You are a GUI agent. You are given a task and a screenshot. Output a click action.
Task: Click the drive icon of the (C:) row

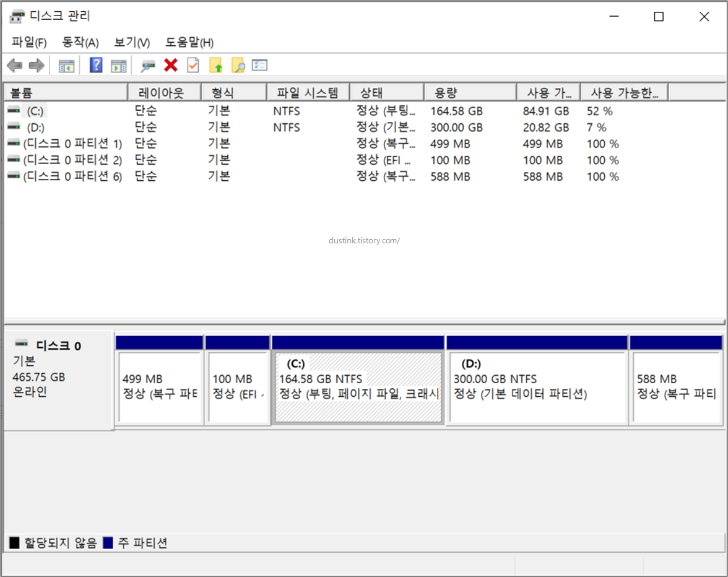[14, 110]
